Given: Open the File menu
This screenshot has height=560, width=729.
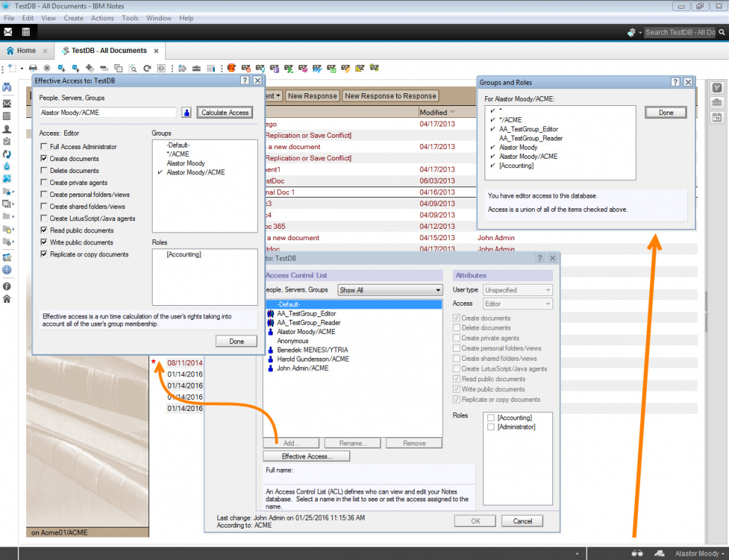Looking at the screenshot, I should click(9, 18).
